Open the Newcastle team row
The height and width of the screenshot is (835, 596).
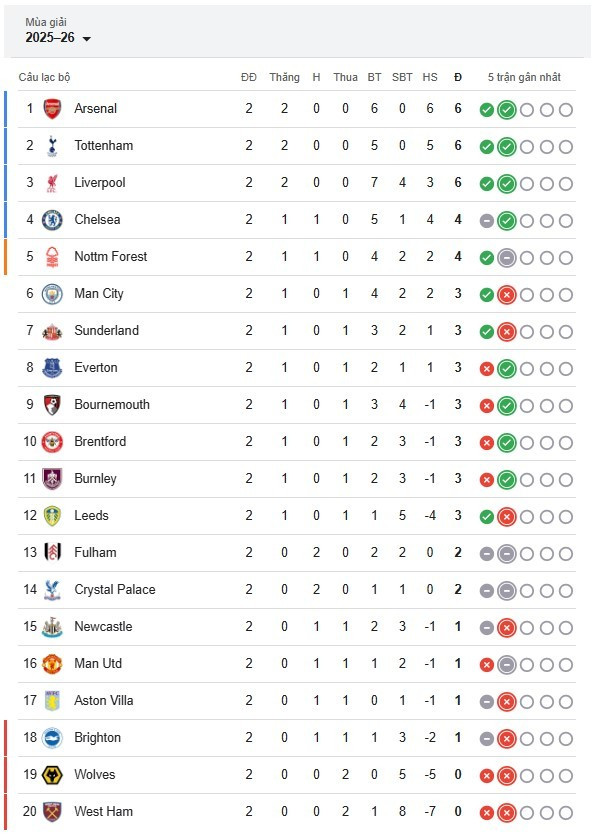click(x=297, y=627)
